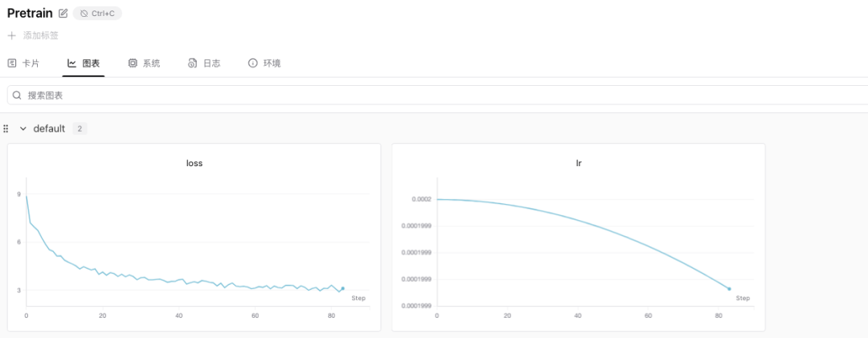The height and width of the screenshot is (338, 868).
Task: Open the 卡片 tab
Action: tap(24, 63)
